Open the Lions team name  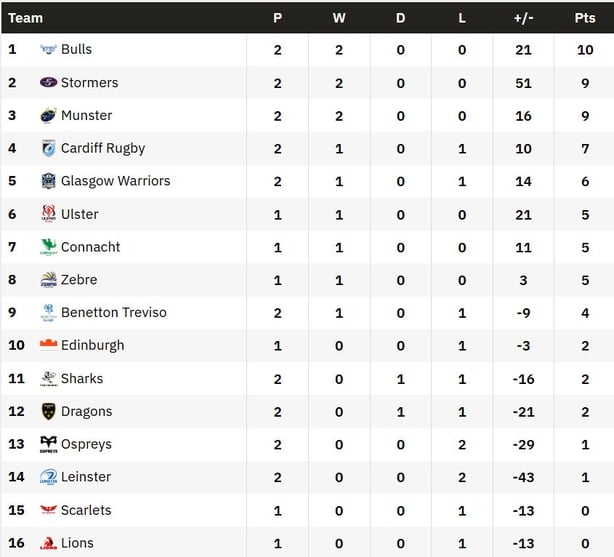point(77,543)
